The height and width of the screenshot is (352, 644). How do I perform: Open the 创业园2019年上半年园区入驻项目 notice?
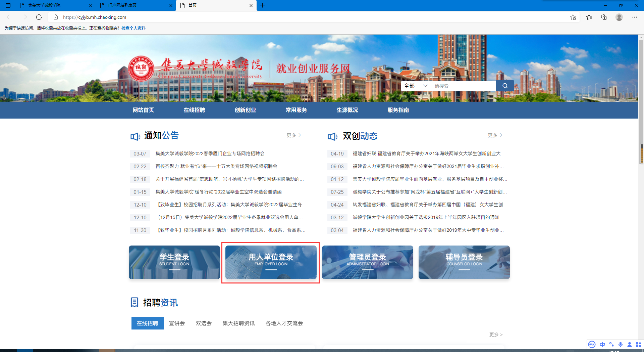click(426, 217)
